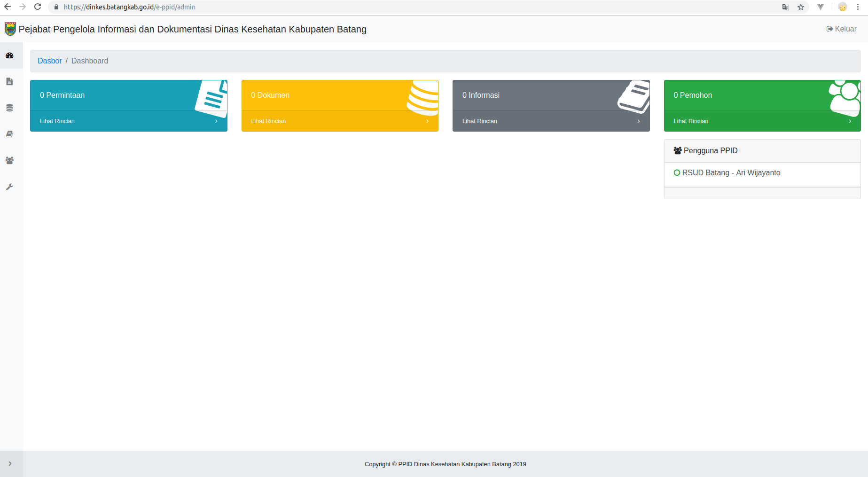The height and width of the screenshot is (477, 868).
Task: Click the '0 Informasi' text
Action: pos(481,95)
